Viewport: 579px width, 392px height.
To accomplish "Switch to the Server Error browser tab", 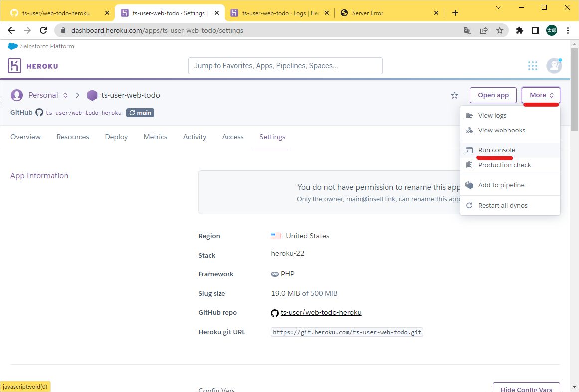I will tap(388, 13).
